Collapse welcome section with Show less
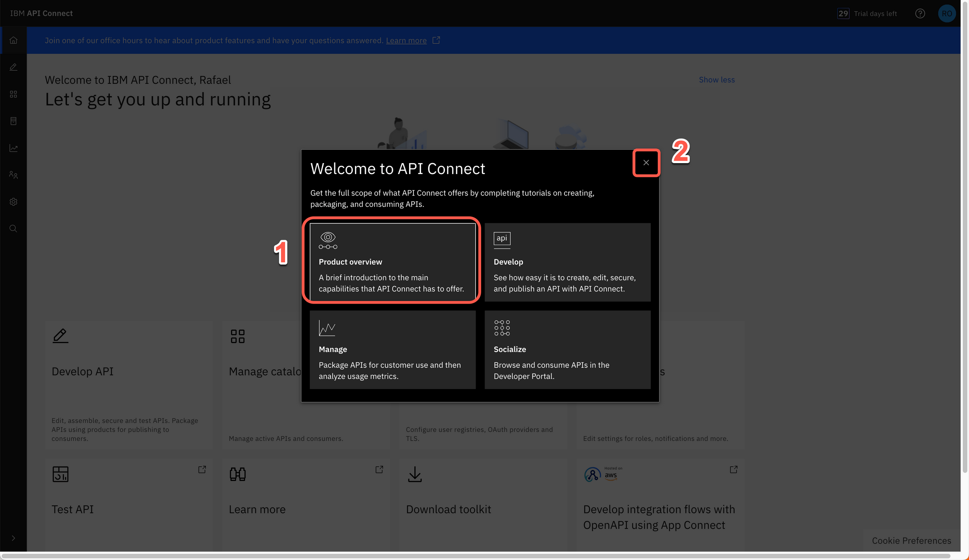The image size is (969, 560). (717, 80)
